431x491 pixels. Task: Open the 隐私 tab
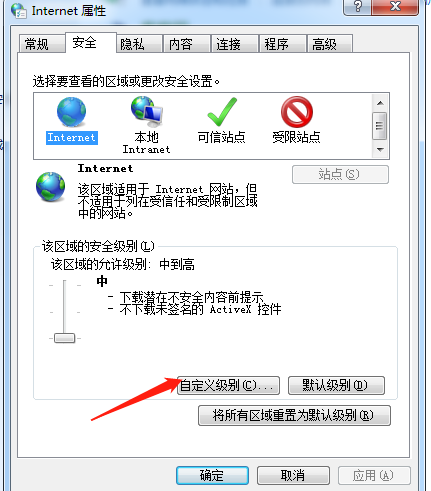(139, 44)
